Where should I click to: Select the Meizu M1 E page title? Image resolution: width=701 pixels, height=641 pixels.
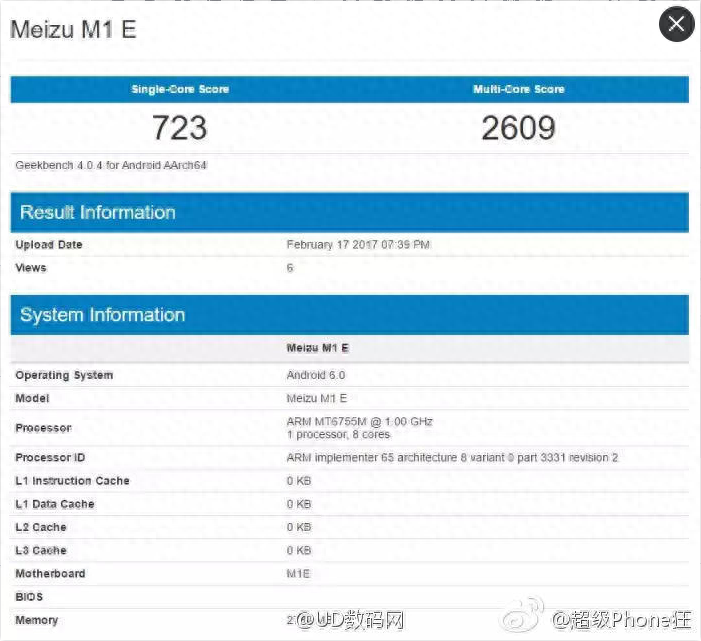tap(73, 30)
